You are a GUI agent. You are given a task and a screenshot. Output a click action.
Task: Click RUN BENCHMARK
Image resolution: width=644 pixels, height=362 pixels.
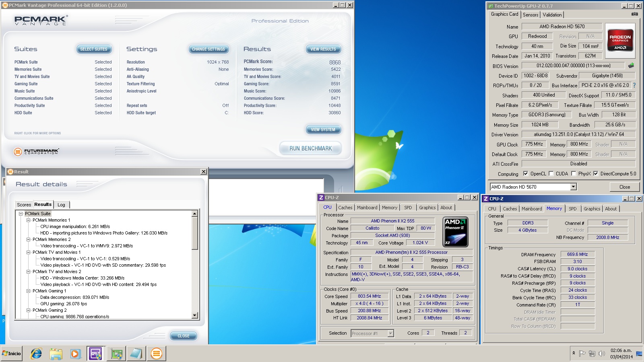point(310,148)
